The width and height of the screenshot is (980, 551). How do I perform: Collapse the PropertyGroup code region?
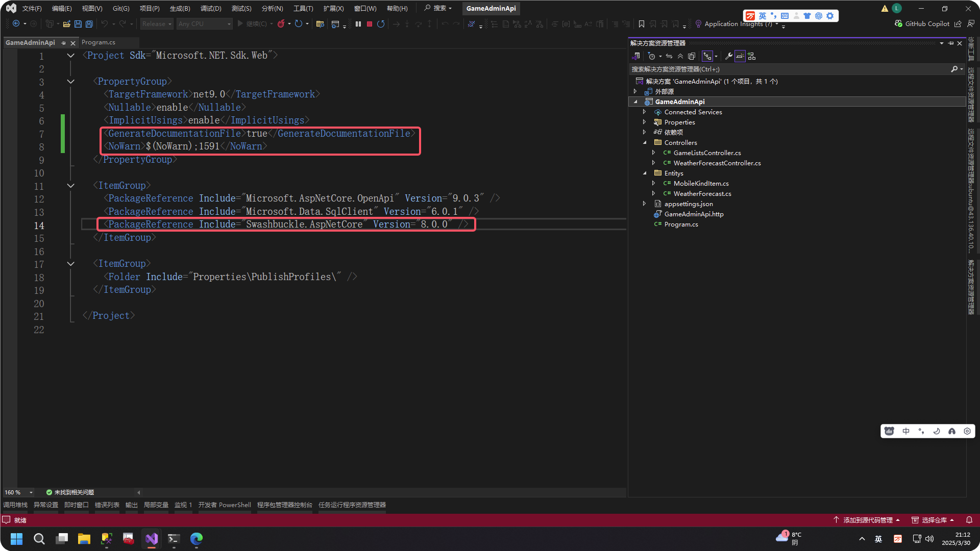tap(71, 82)
